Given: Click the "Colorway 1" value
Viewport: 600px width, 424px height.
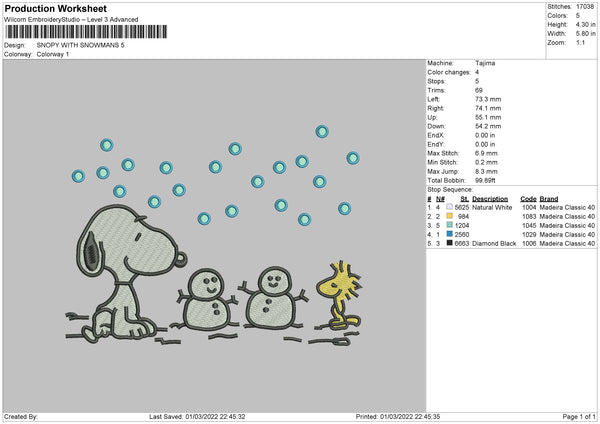Looking at the screenshot, I should click(53, 54).
